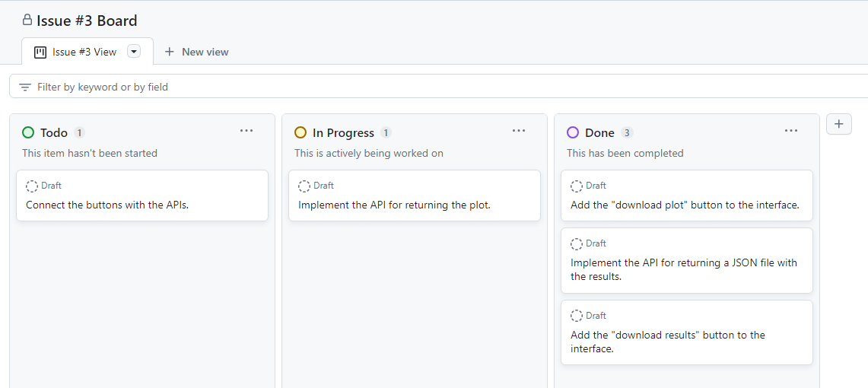Viewport: 868px width, 388px height.
Task: Switch to the Issue #3 View tab
Action: pyautogui.click(x=87, y=52)
